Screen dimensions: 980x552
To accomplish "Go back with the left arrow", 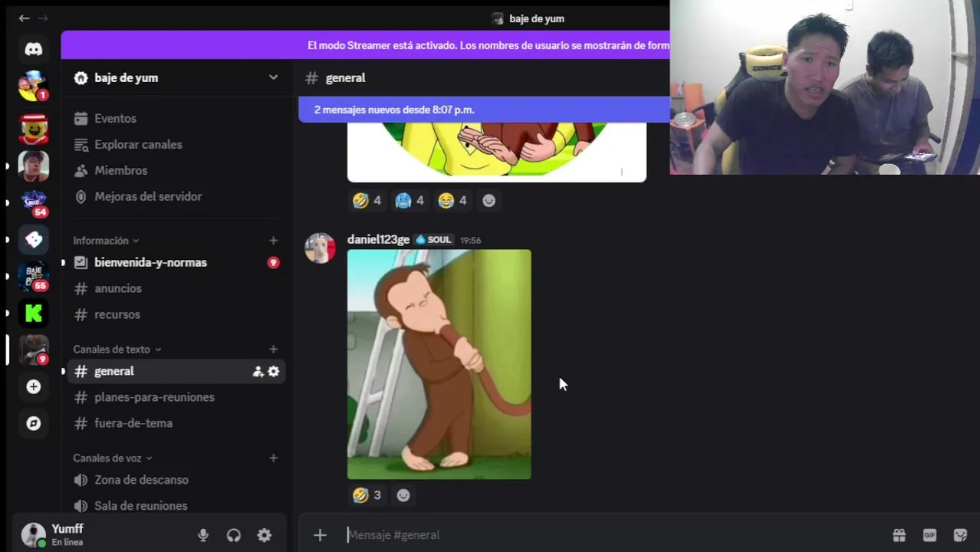I will (24, 18).
